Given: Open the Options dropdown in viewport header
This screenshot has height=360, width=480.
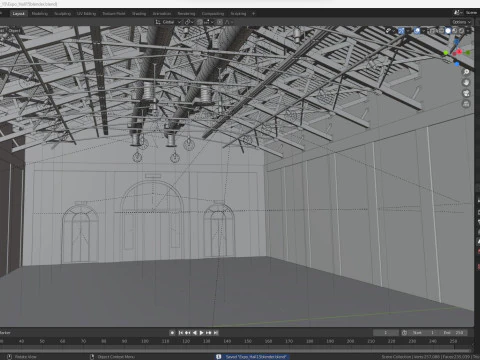Looking at the screenshot, I should [461, 22].
